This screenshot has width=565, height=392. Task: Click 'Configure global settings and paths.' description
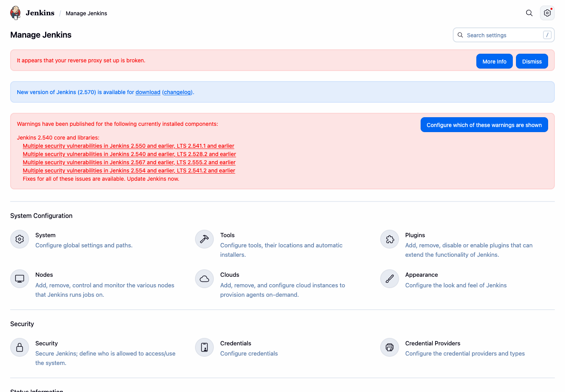(x=84, y=245)
